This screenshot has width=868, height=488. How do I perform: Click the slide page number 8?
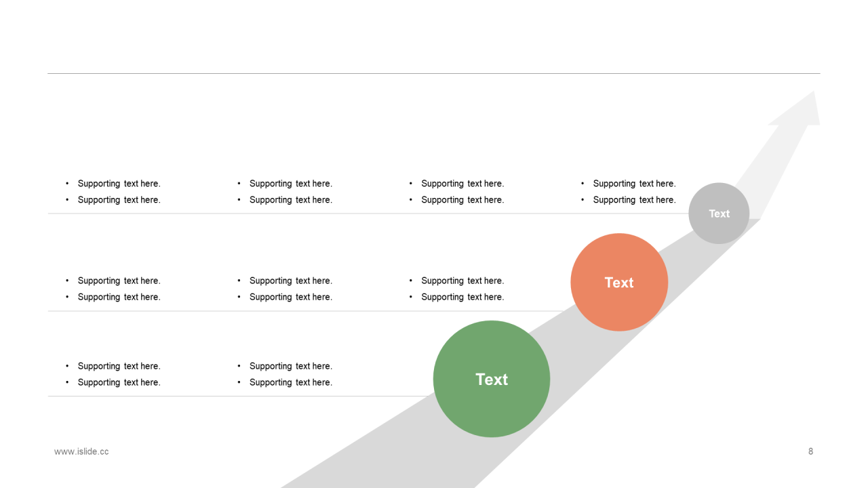(810, 451)
